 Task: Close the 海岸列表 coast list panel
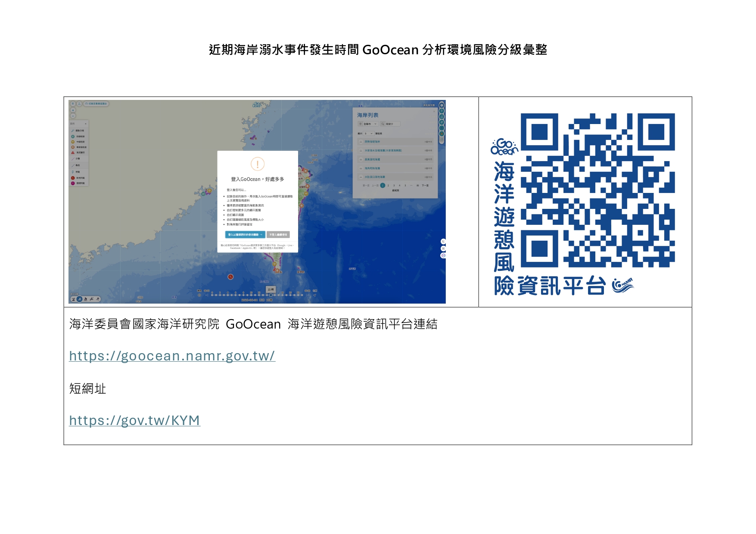[434, 112]
